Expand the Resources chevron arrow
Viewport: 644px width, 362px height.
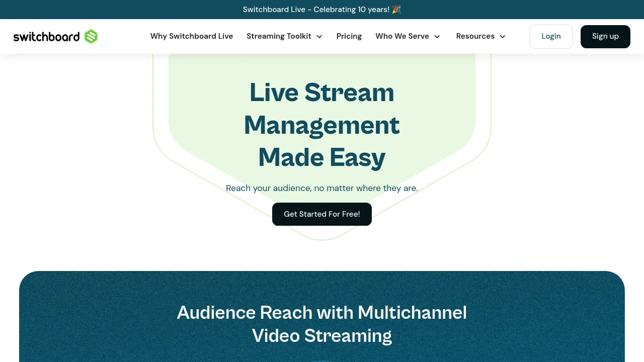502,37
